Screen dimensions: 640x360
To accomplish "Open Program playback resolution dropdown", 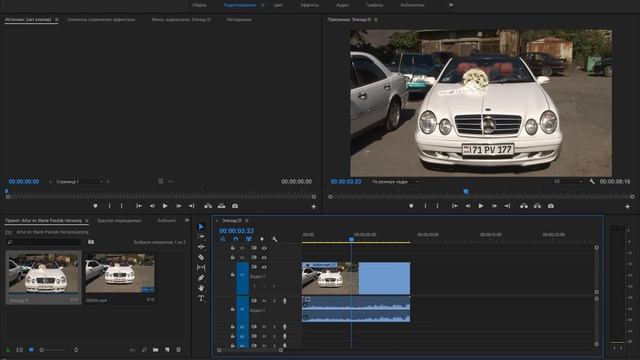I will pyautogui.click(x=568, y=182).
